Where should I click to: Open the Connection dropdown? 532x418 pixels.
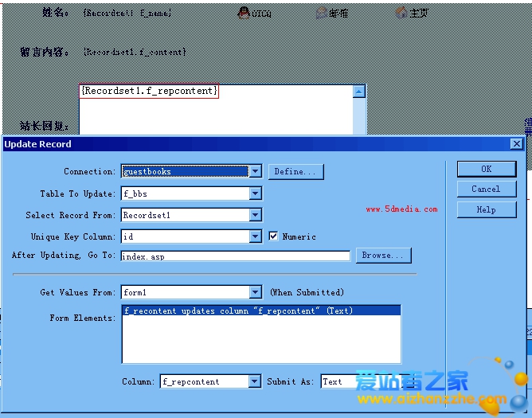(x=255, y=171)
